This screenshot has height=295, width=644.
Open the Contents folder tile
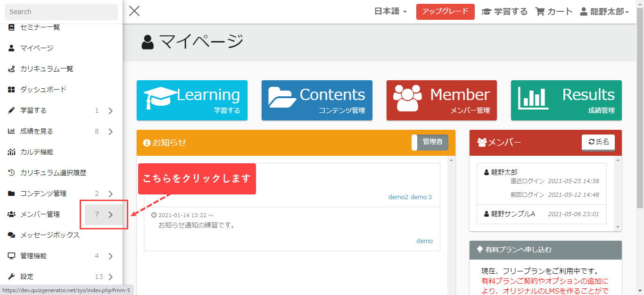[317, 100]
